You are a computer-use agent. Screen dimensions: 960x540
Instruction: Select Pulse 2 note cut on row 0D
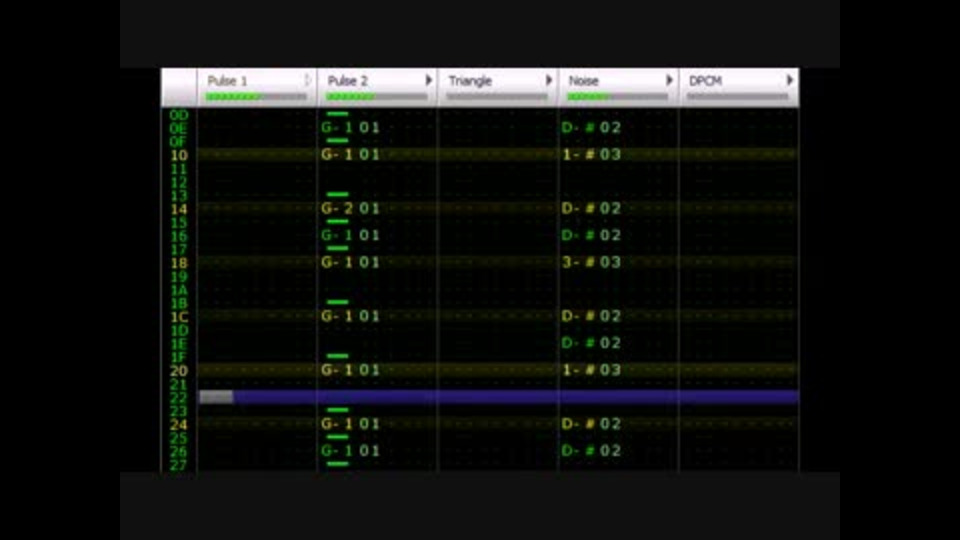pyautogui.click(x=337, y=114)
